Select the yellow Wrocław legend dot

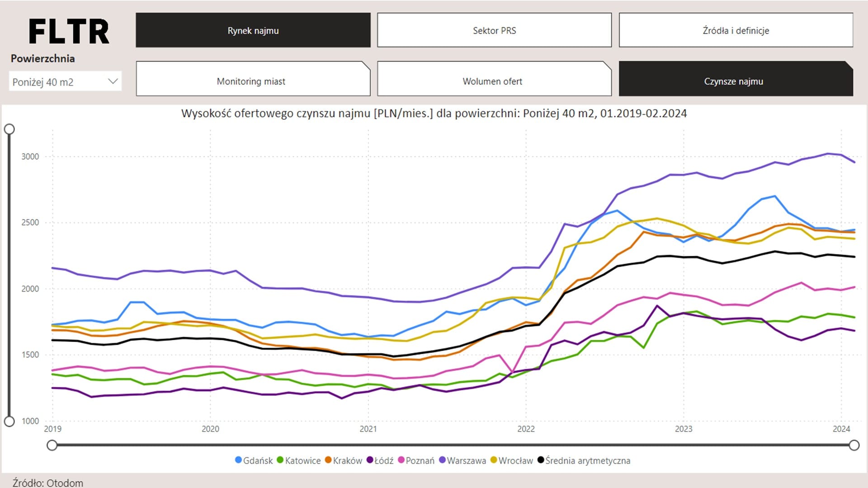point(494,460)
